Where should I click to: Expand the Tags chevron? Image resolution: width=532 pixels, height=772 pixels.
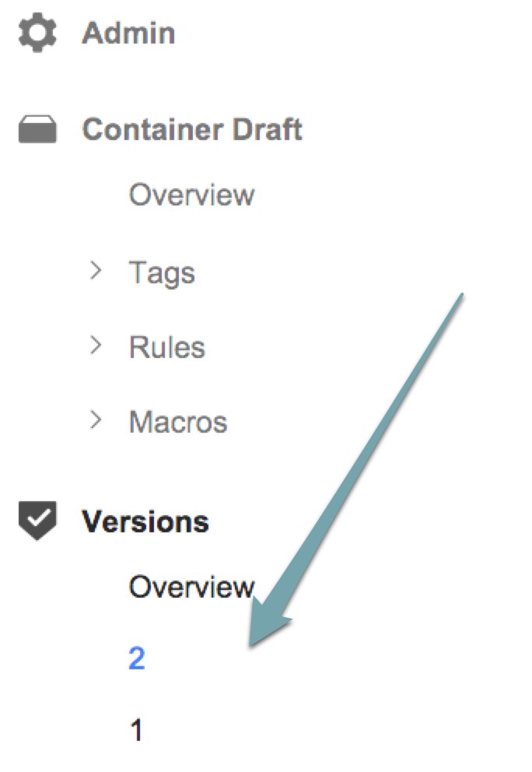[96, 271]
